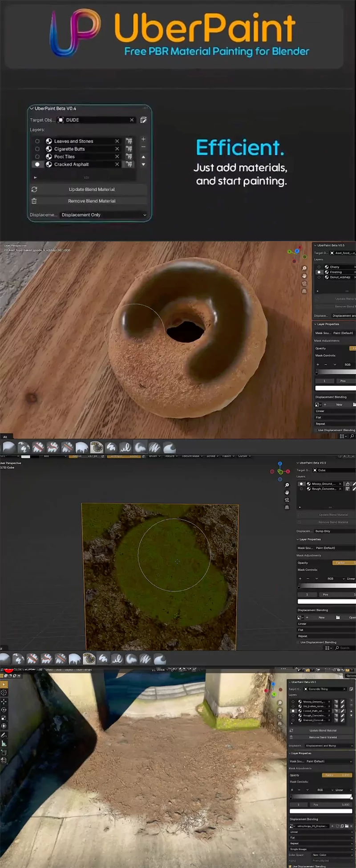Activate the Donut_vcbhejz layer radio
This screenshot has height=868, width=356.
pos(319,277)
